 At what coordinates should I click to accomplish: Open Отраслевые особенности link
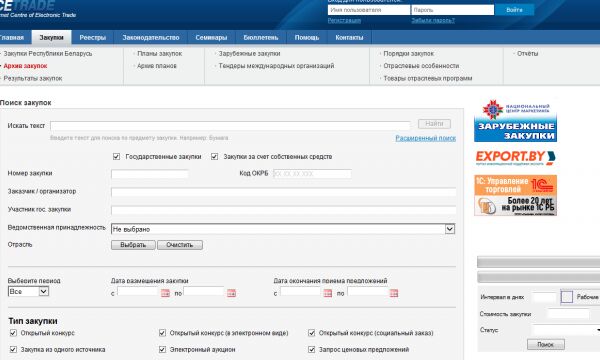point(421,66)
